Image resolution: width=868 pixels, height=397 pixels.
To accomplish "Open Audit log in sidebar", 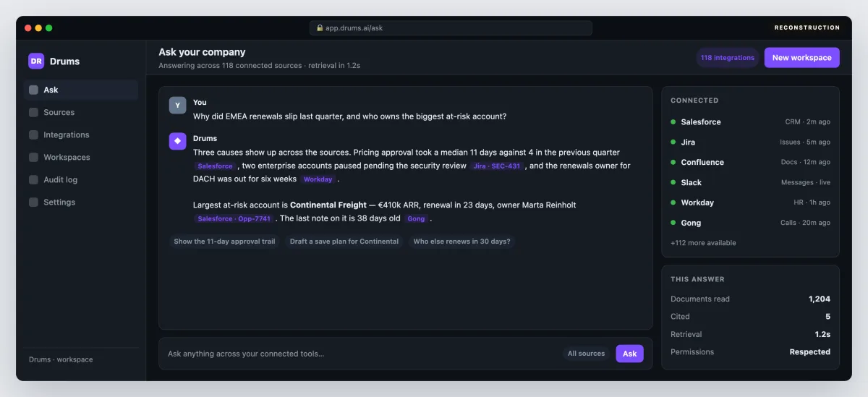I will [81, 179].
